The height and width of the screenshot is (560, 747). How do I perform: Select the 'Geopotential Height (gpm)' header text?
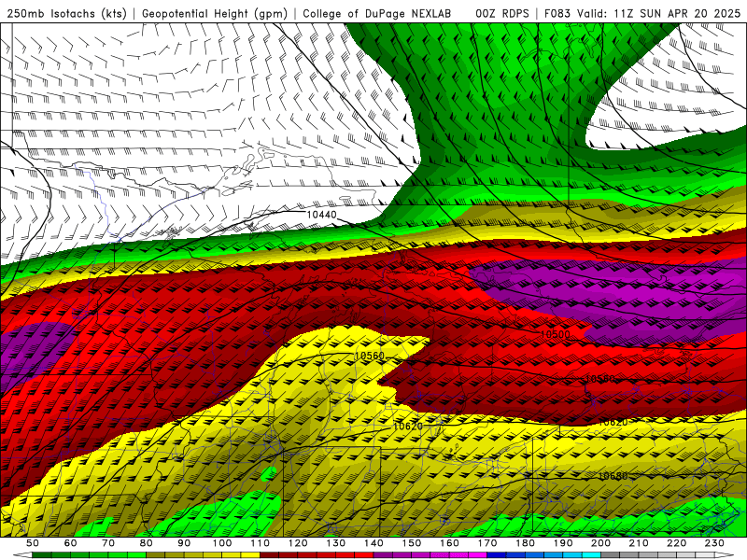(x=215, y=13)
